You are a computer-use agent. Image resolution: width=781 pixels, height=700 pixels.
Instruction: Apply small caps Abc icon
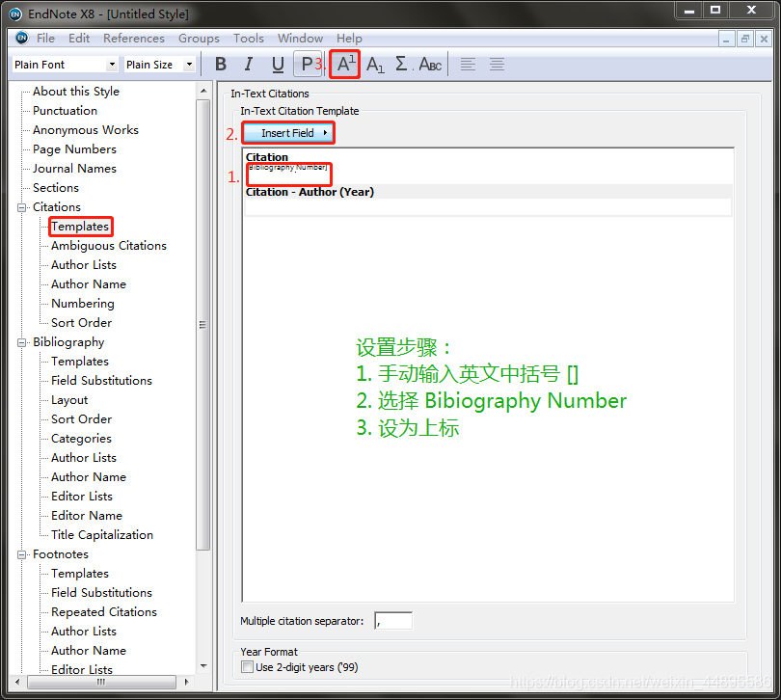(430, 65)
